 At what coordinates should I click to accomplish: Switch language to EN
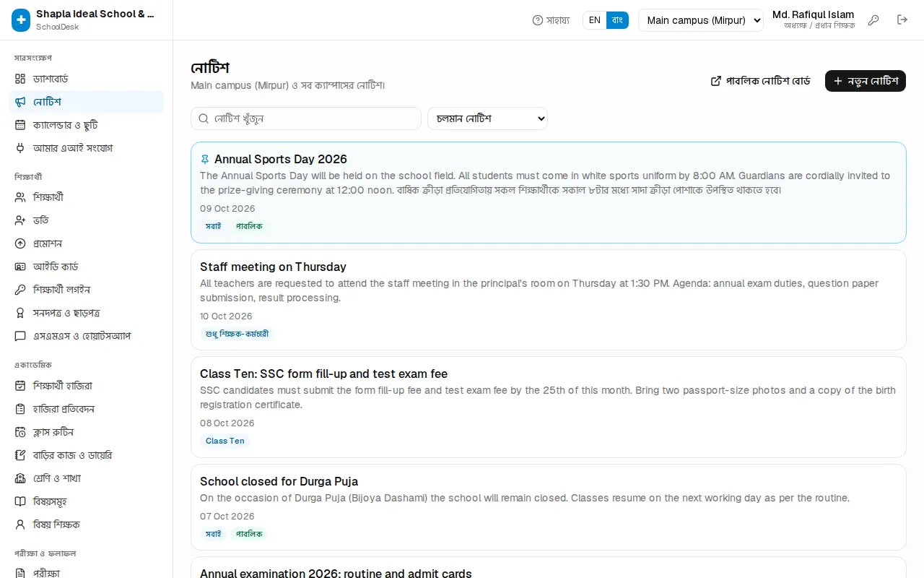595,20
